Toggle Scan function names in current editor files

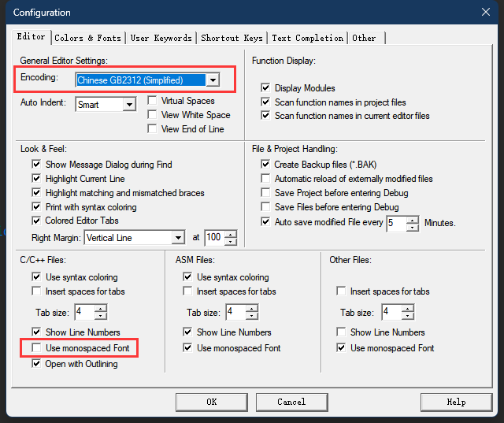pyautogui.click(x=265, y=115)
